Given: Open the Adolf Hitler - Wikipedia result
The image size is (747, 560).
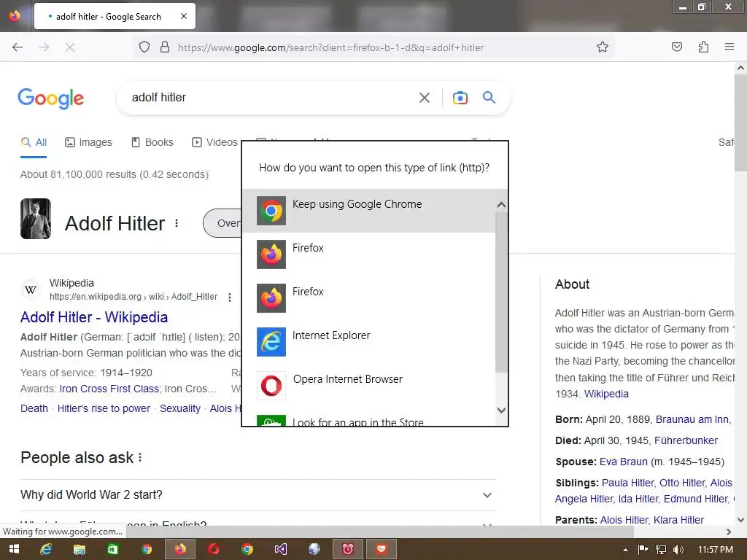Looking at the screenshot, I should click(x=94, y=317).
